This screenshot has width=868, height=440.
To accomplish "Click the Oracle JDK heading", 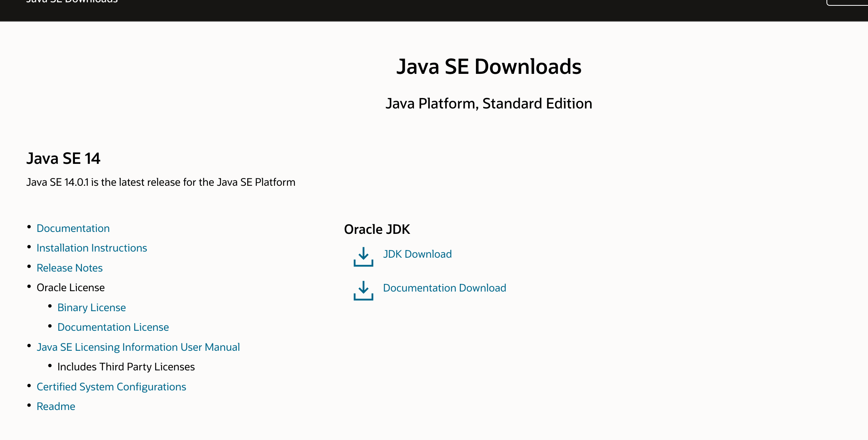I will point(377,229).
